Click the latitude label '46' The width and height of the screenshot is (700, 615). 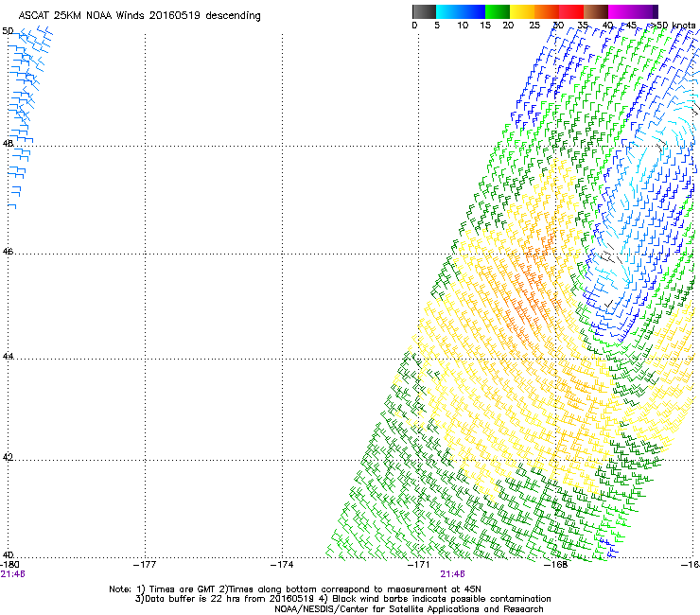click(8, 252)
